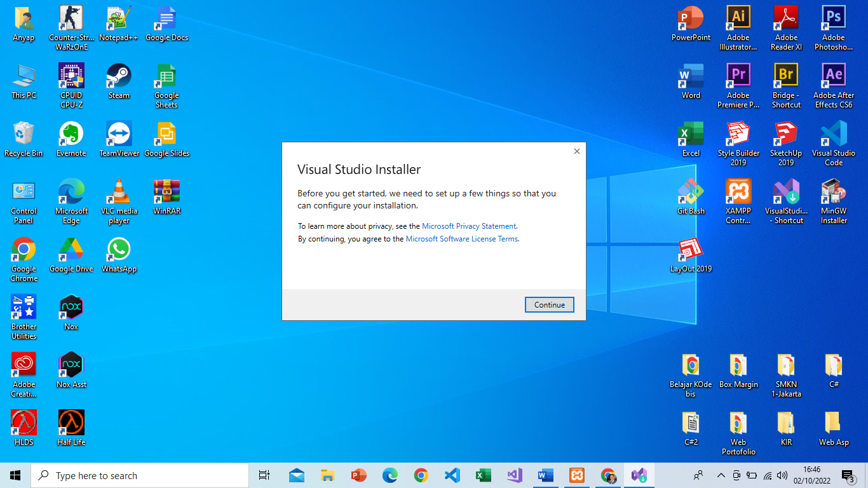Select the Word desktop shortcut

(x=691, y=82)
